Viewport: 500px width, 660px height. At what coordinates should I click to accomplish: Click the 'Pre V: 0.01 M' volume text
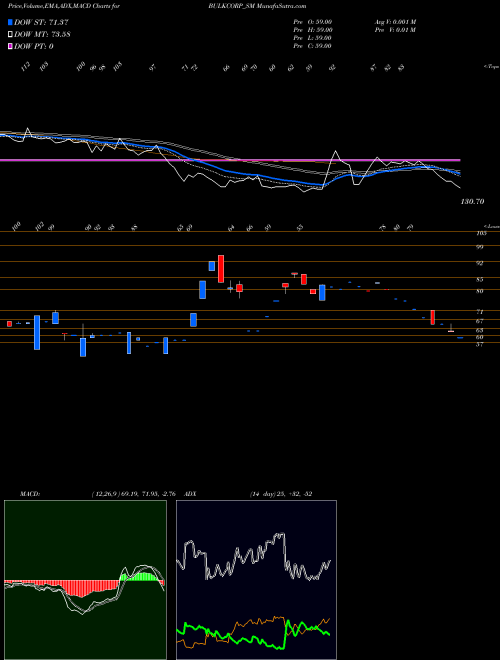pos(395,30)
